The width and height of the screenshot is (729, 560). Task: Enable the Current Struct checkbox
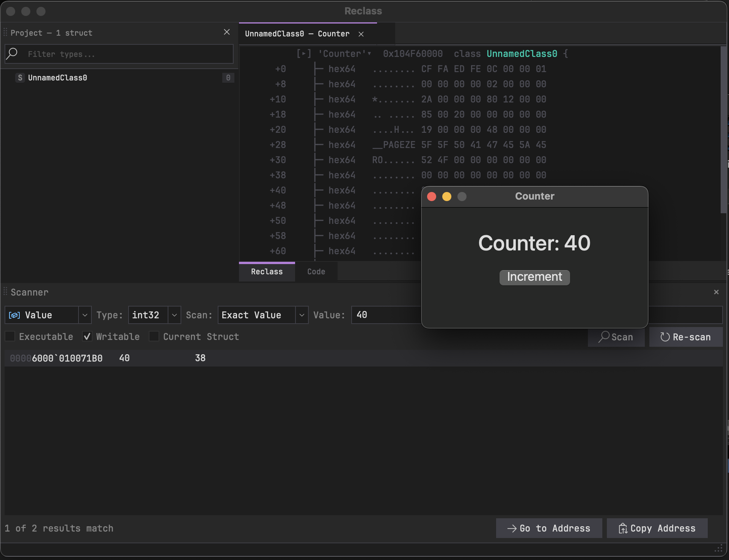click(x=154, y=337)
